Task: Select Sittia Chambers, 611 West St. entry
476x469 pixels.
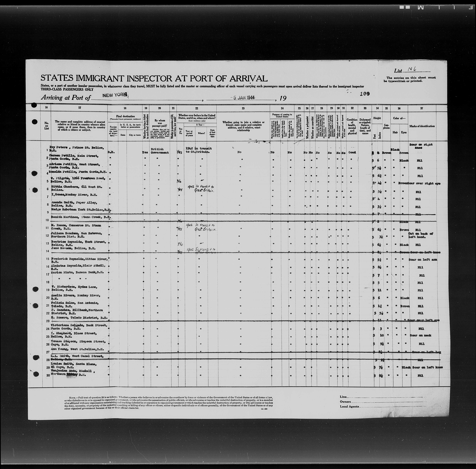Action: [77, 188]
